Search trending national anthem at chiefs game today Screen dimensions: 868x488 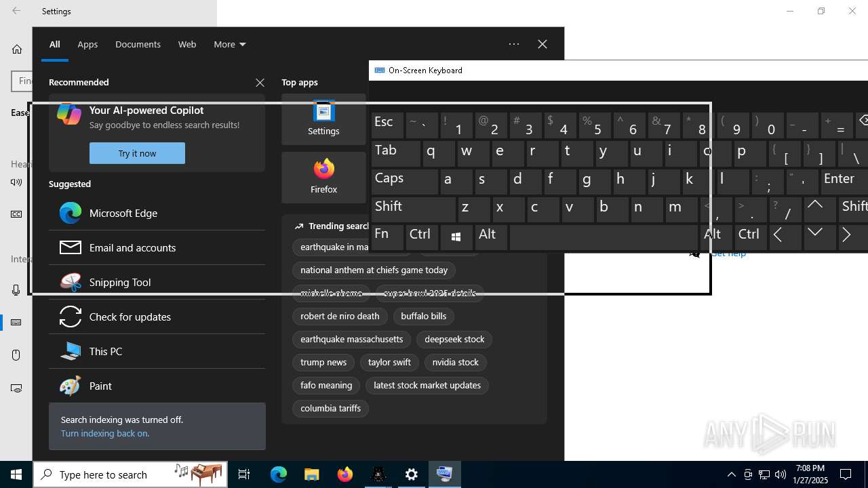[374, 270]
